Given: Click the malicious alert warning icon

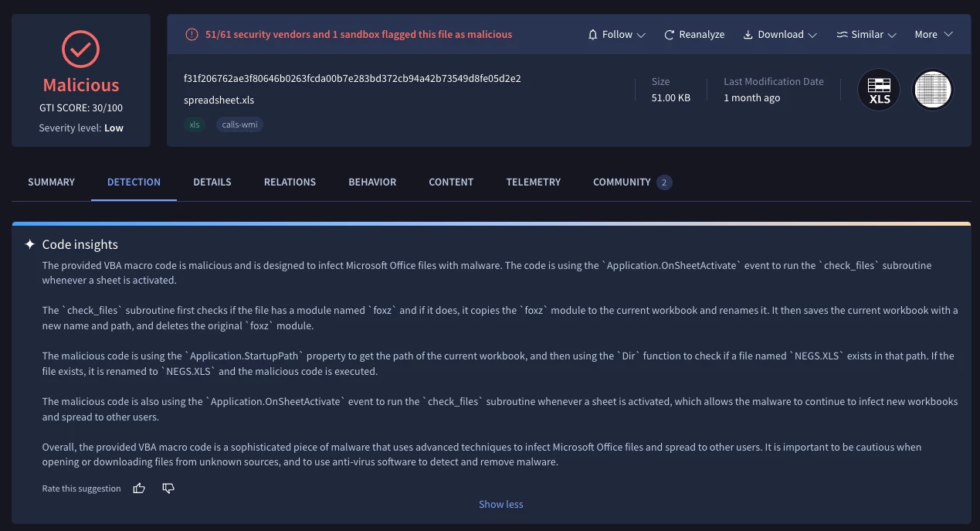Looking at the screenshot, I should pyautogui.click(x=192, y=35).
